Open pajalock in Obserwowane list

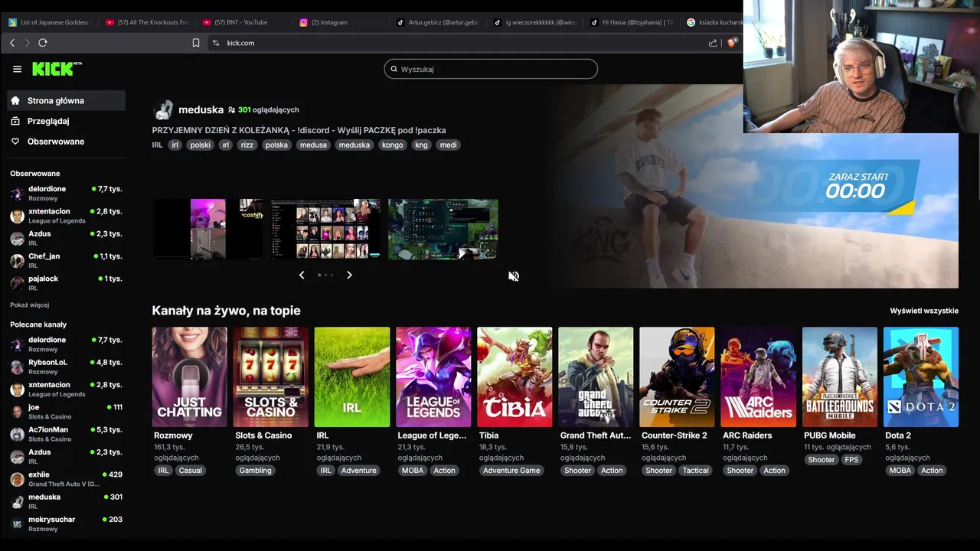[x=66, y=283]
